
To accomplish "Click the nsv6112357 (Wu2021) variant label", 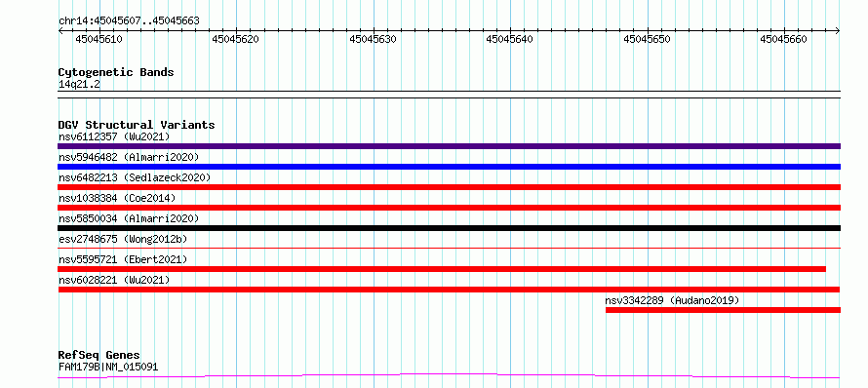I will (x=114, y=136).
